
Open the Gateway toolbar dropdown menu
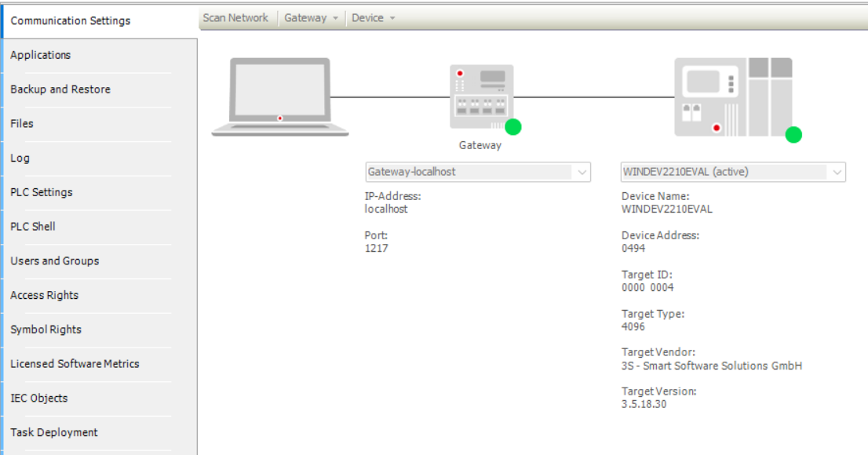pyautogui.click(x=312, y=18)
